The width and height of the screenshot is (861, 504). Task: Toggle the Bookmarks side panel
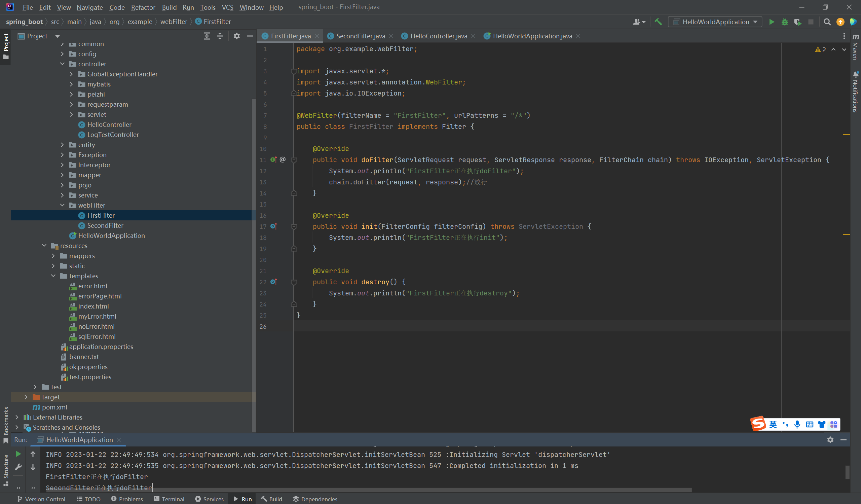pyautogui.click(x=5, y=424)
